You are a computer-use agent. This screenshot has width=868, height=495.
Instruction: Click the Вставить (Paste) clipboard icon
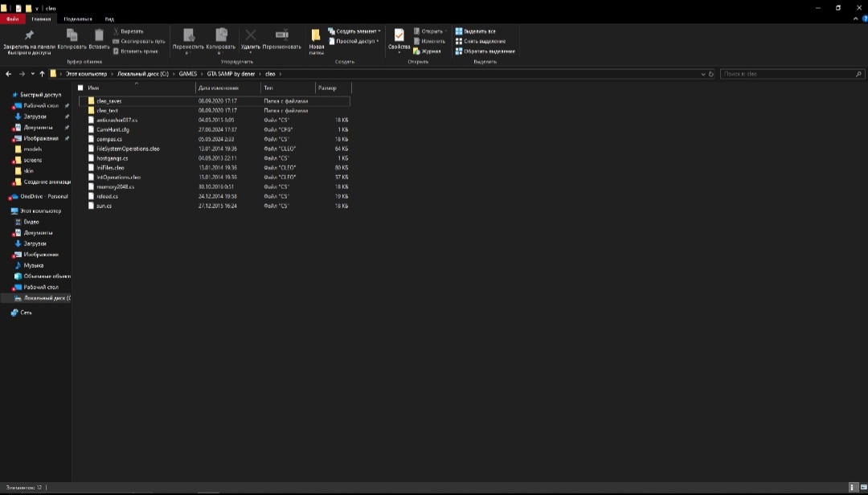coord(99,35)
